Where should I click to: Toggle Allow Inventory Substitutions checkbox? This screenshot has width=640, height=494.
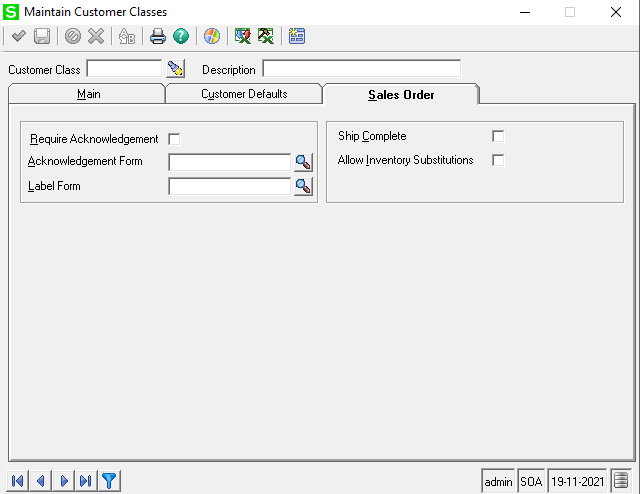(x=498, y=160)
